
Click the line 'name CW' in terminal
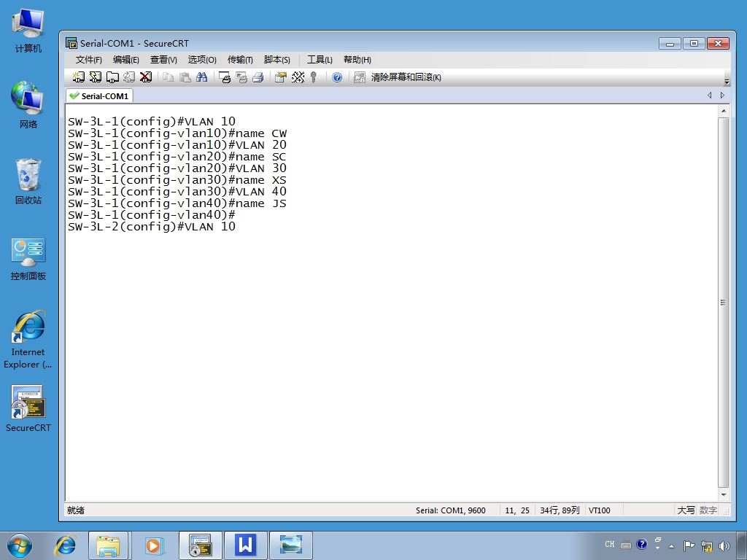tap(177, 133)
